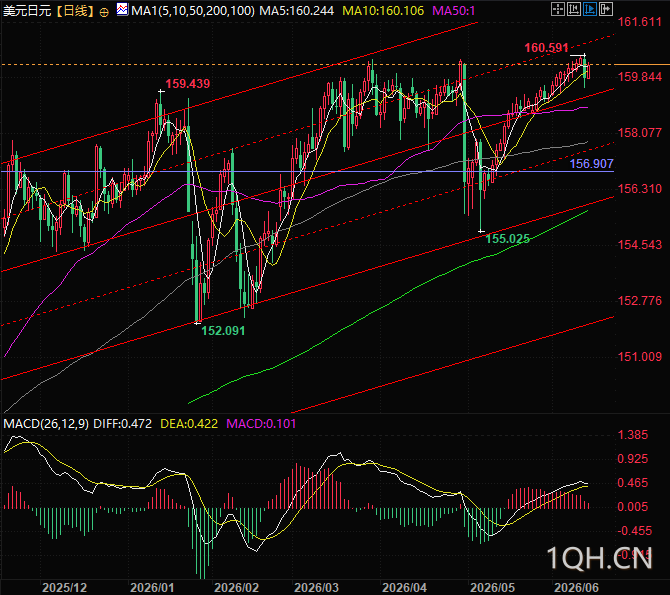Click the second top-right chart toolbar icon
The height and width of the screenshot is (595, 670).
coord(573,9)
